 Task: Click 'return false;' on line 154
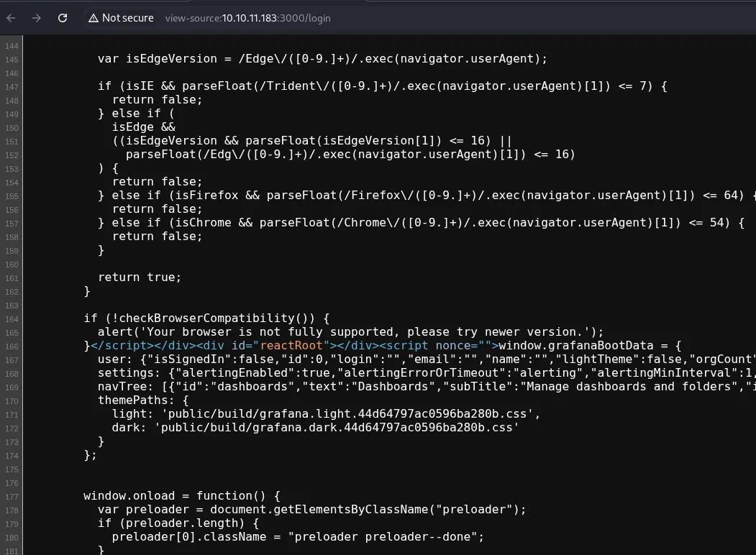(158, 182)
